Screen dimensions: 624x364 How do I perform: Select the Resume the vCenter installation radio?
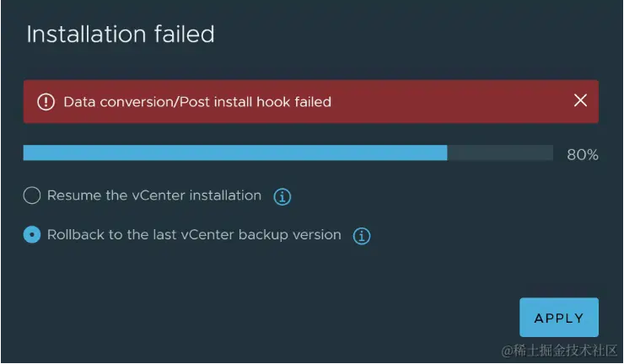click(x=32, y=195)
